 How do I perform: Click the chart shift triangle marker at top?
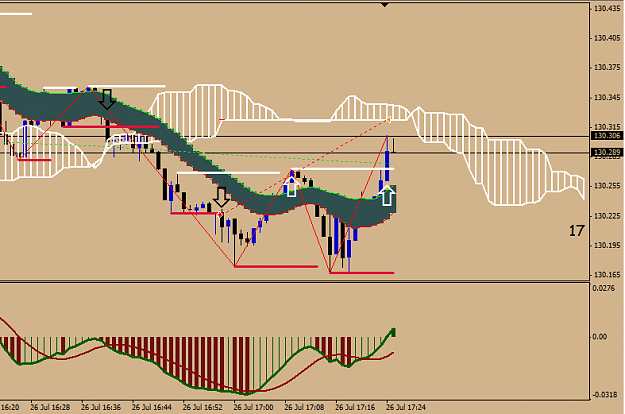384,5
